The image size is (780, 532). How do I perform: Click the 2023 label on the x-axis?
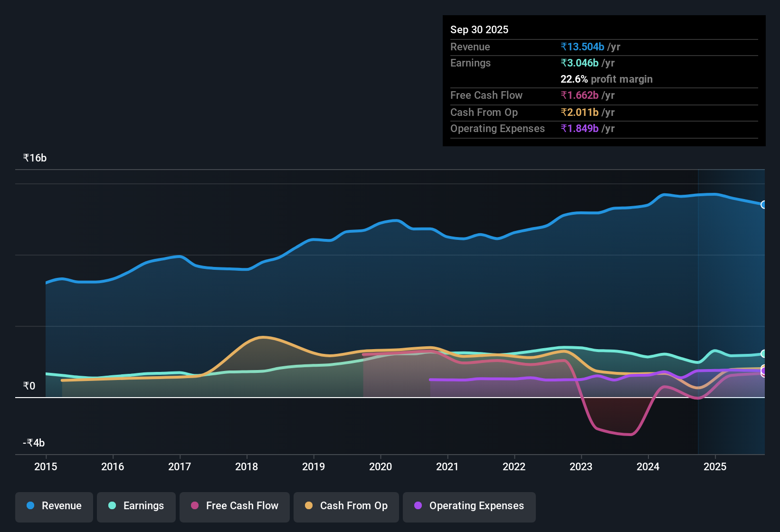[x=581, y=467]
